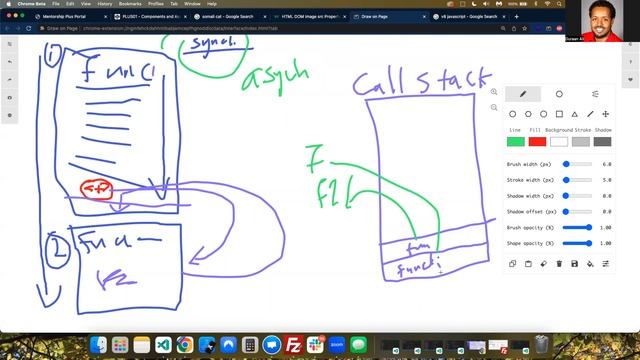Switch to v8 javascript Google Search tab
Screen dimensions: 640x360
[469, 17]
